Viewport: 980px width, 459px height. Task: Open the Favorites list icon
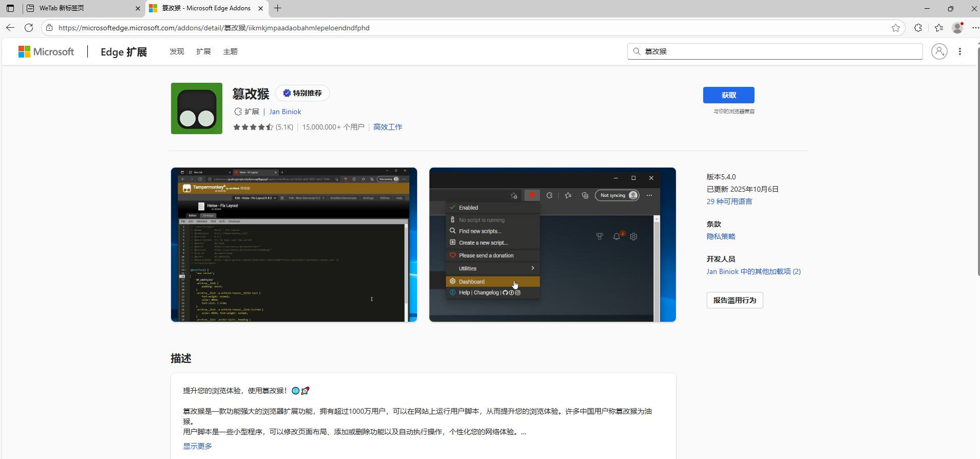(939, 28)
